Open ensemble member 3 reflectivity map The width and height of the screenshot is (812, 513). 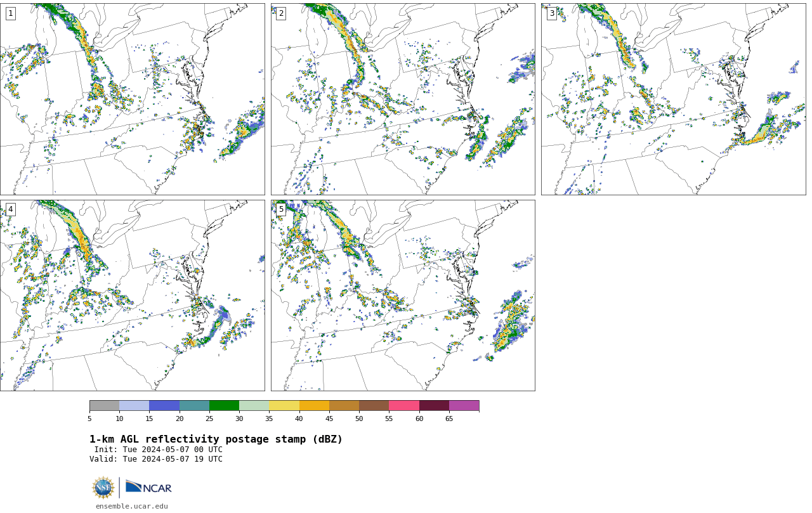(673, 99)
